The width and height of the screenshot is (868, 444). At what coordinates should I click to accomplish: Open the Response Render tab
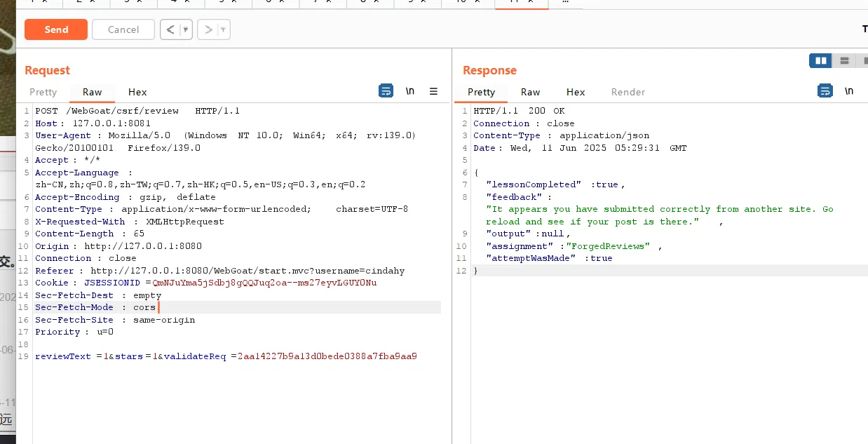628,92
